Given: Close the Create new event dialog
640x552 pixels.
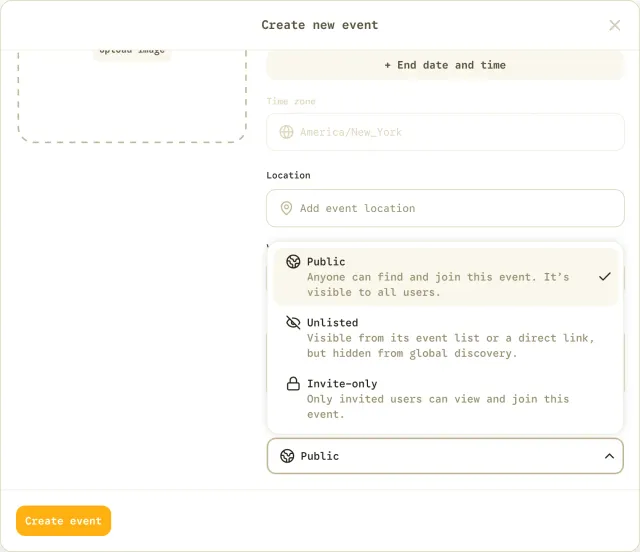Looking at the screenshot, I should pos(614,25).
